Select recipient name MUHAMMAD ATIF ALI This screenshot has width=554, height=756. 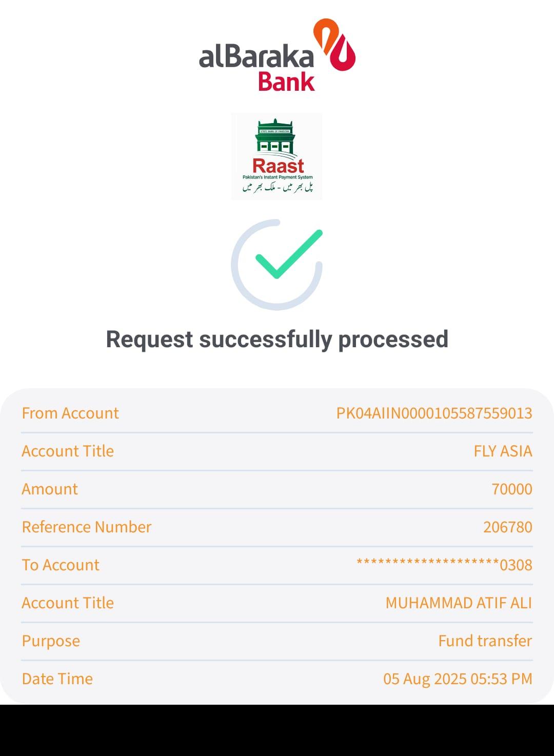pyautogui.click(x=459, y=603)
